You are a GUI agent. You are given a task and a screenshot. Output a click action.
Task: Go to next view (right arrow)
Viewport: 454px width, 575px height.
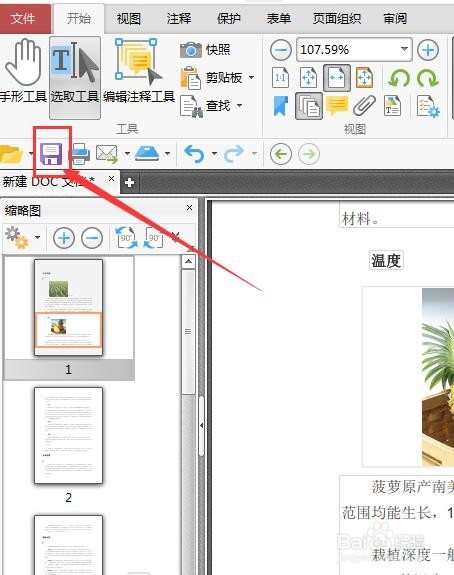(309, 154)
